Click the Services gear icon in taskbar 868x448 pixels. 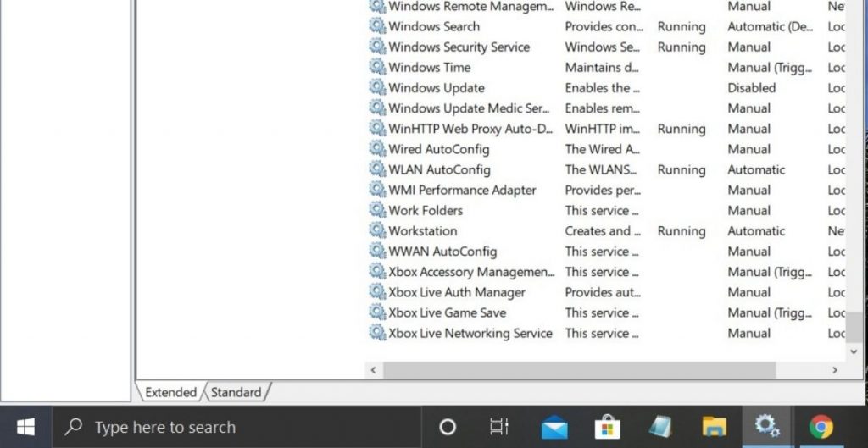[x=766, y=427]
